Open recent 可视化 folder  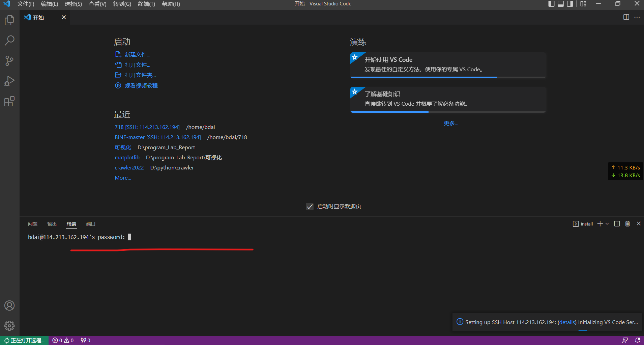pyautogui.click(x=123, y=148)
